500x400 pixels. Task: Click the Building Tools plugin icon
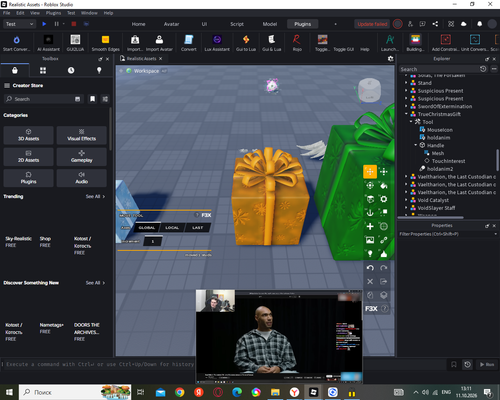tap(415, 40)
